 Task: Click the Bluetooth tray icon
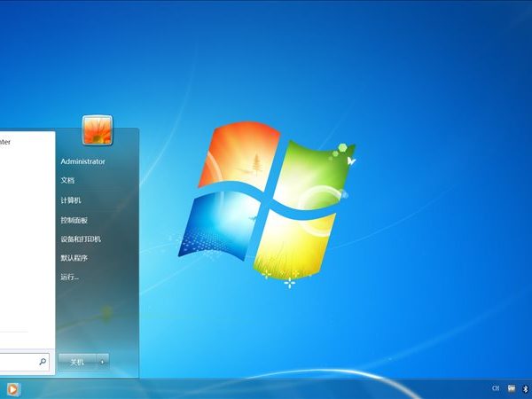tap(524, 389)
